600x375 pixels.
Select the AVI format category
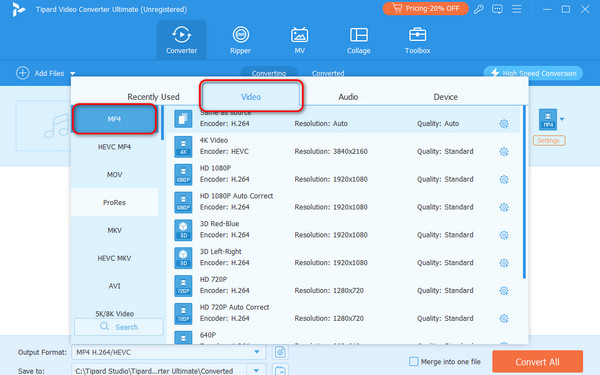[114, 286]
